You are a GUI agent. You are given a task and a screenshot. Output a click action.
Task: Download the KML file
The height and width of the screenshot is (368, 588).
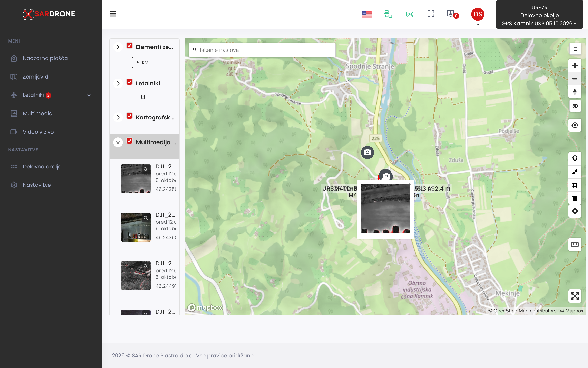pos(143,63)
